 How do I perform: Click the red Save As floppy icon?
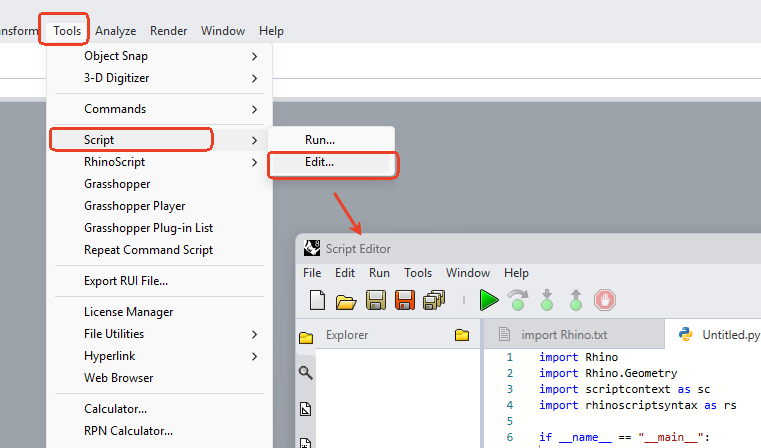click(x=405, y=300)
